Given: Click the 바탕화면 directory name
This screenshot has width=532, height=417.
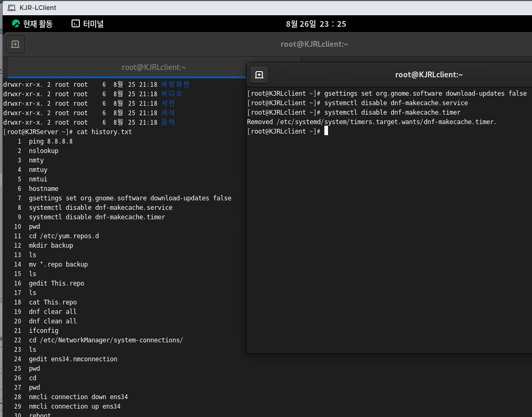Looking at the screenshot, I should click(176, 84).
